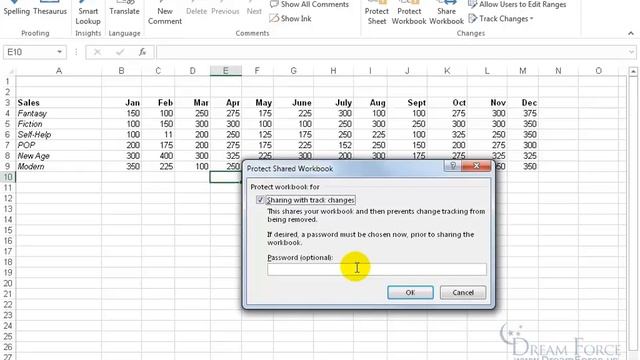Image resolution: width=640 pixels, height=360 pixels.
Task: Show All Comments in sheet
Action: point(309,4)
